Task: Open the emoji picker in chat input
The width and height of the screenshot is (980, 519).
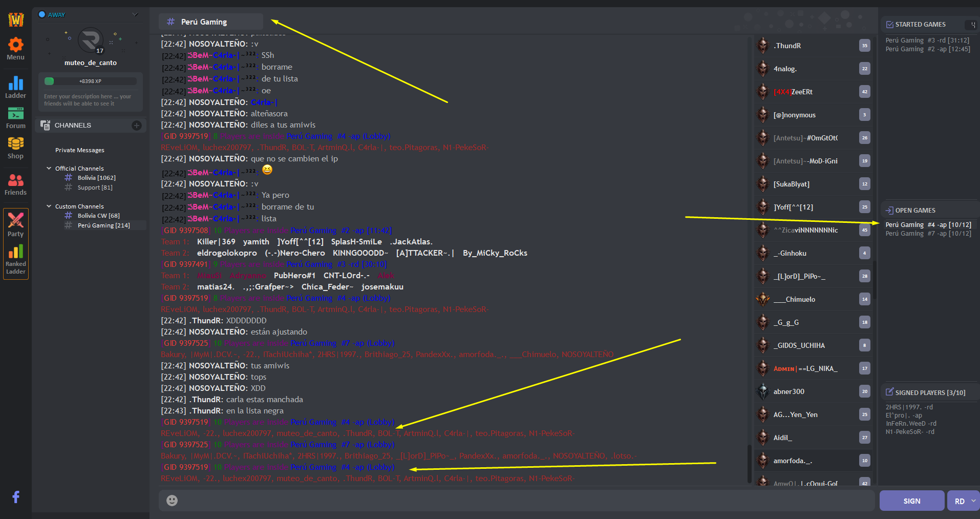Action: click(x=172, y=501)
